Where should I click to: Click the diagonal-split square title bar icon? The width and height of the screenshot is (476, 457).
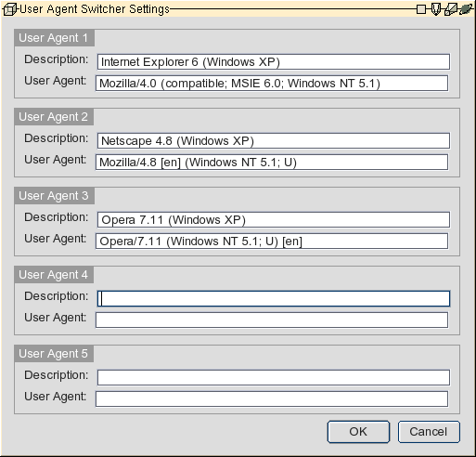coord(450,9)
